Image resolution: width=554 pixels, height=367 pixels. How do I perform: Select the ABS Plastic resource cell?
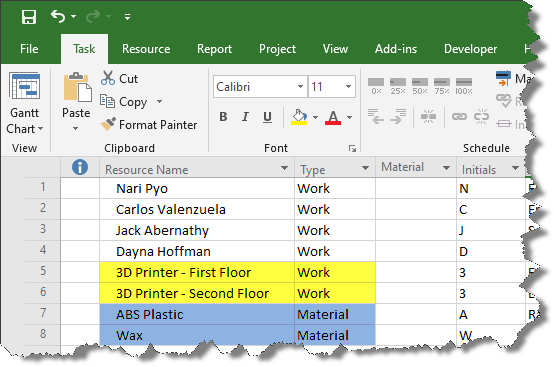pos(197,314)
